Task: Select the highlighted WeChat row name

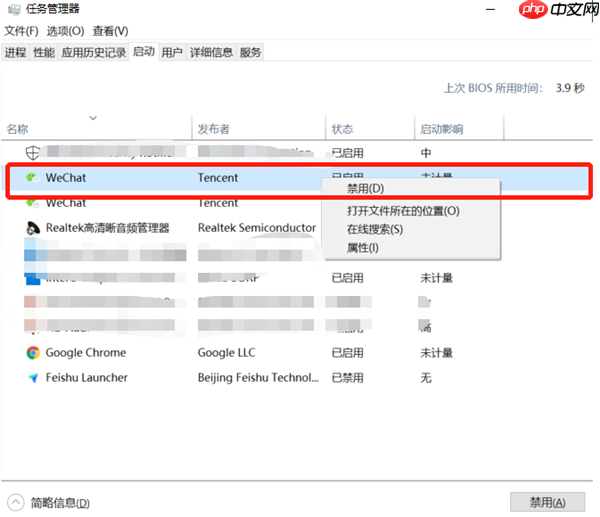Action: click(x=66, y=178)
